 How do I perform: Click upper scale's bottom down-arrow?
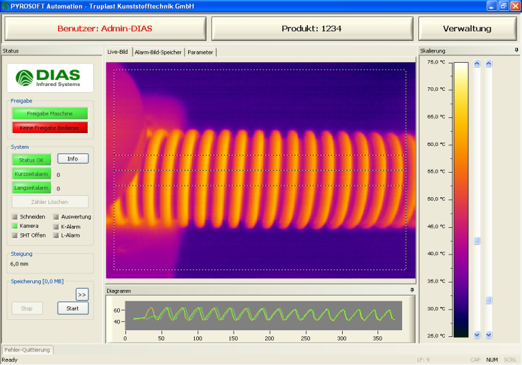tap(477, 335)
